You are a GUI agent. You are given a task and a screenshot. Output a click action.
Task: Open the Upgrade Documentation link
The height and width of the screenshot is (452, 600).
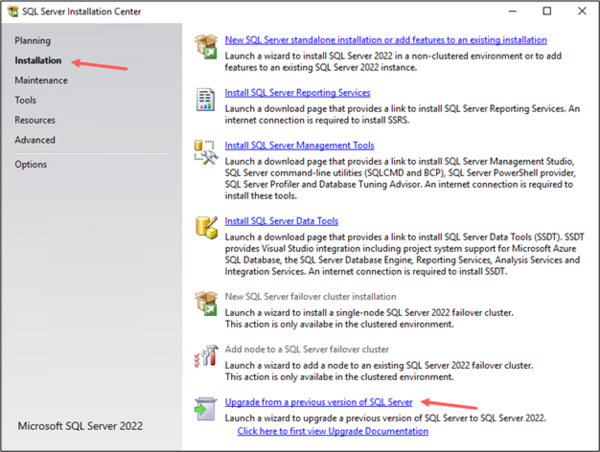click(x=333, y=431)
